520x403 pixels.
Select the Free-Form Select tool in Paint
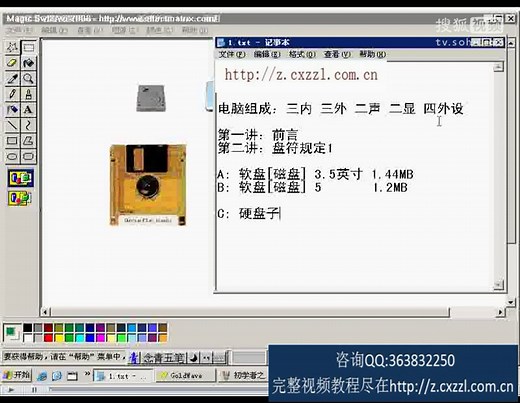[x=12, y=47]
